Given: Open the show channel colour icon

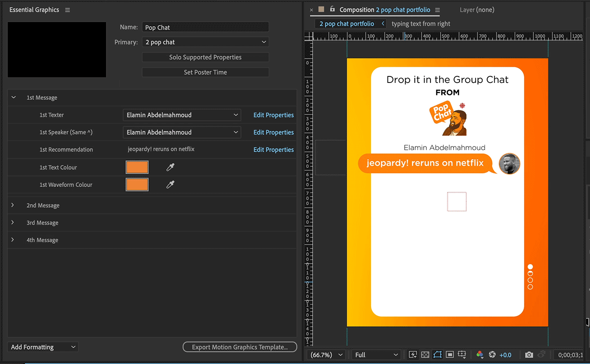Looking at the screenshot, I should click(x=480, y=355).
